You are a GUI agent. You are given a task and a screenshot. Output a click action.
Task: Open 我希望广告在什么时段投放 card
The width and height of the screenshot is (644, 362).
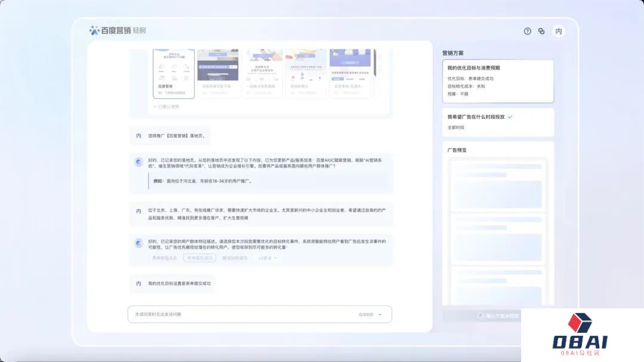tap(498, 122)
